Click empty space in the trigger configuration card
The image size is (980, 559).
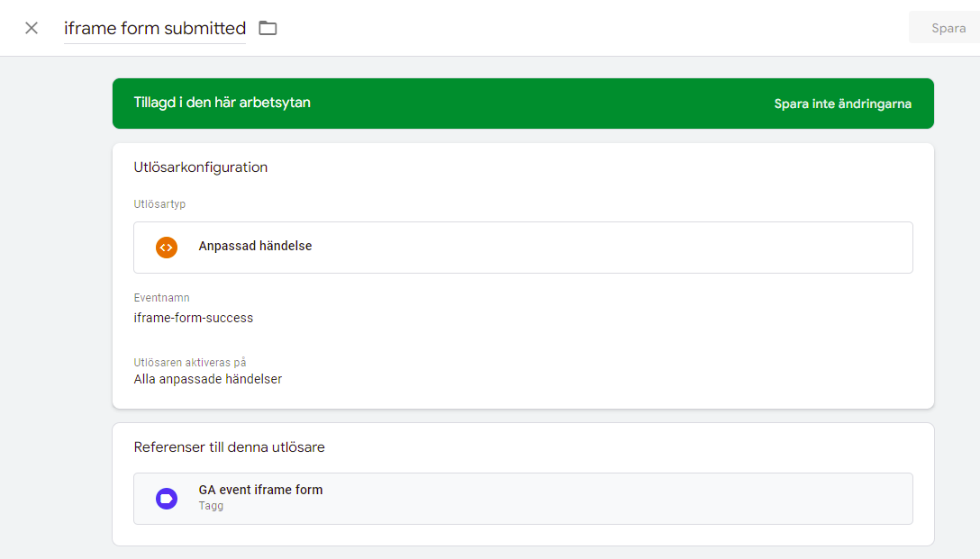point(631,342)
